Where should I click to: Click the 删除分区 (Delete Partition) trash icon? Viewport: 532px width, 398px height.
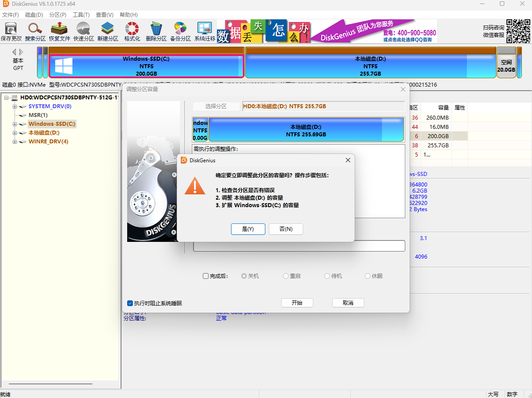click(x=156, y=31)
